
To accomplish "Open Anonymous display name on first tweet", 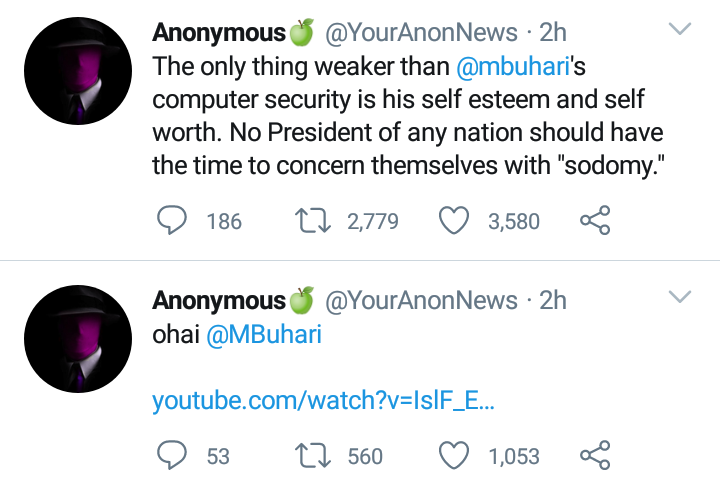I will click(218, 33).
